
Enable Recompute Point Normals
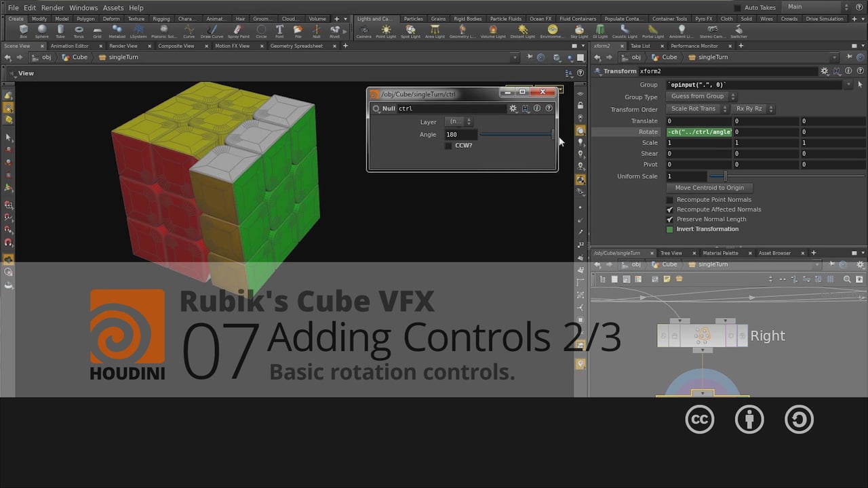click(x=669, y=199)
